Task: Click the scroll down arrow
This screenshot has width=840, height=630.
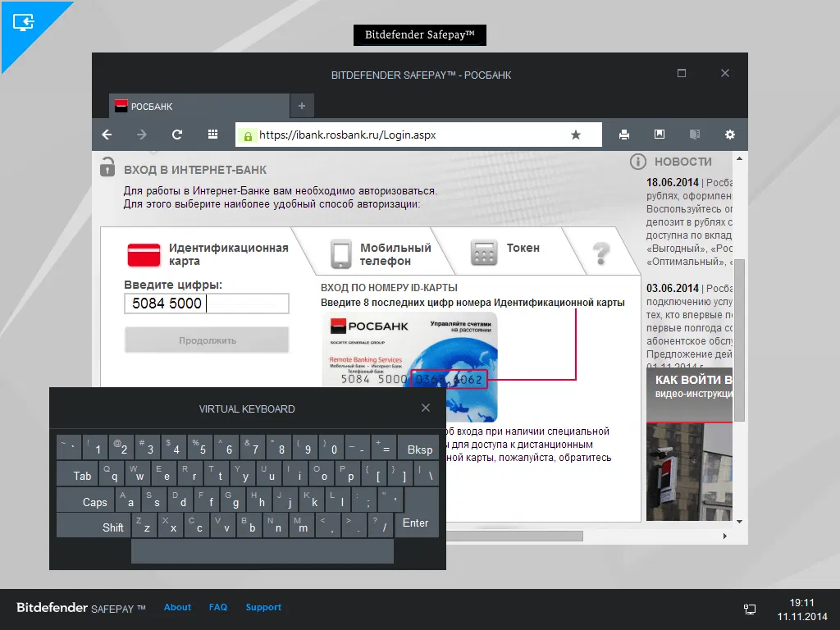Action: (x=739, y=521)
